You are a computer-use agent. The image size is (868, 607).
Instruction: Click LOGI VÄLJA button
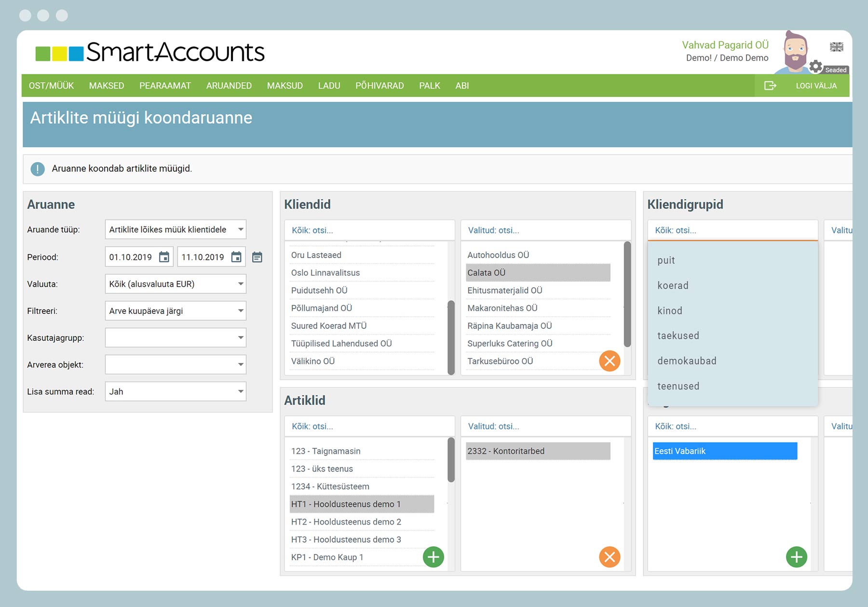click(x=816, y=85)
